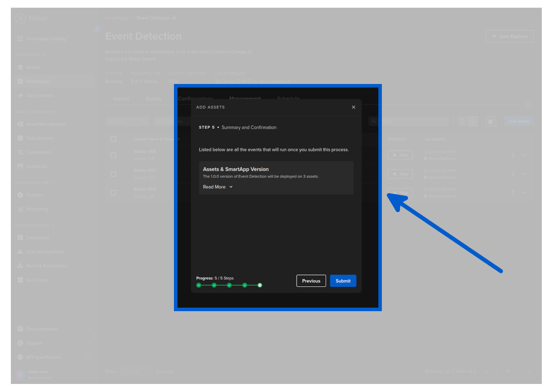This screenshot has width=553, height=392.
Task: Switch to the Impact tab
Action: pos(121,99)
